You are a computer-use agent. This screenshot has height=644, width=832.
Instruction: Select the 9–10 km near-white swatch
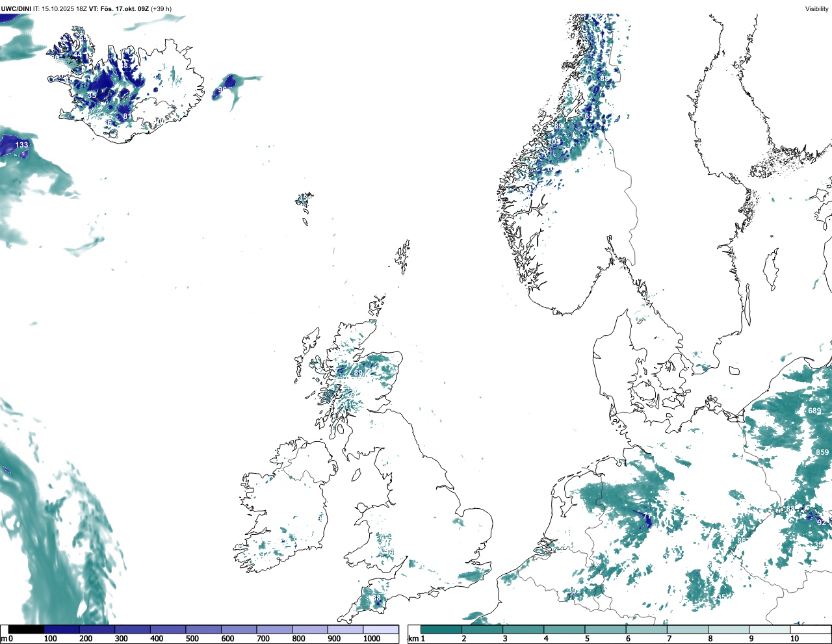tap(769, 629)
